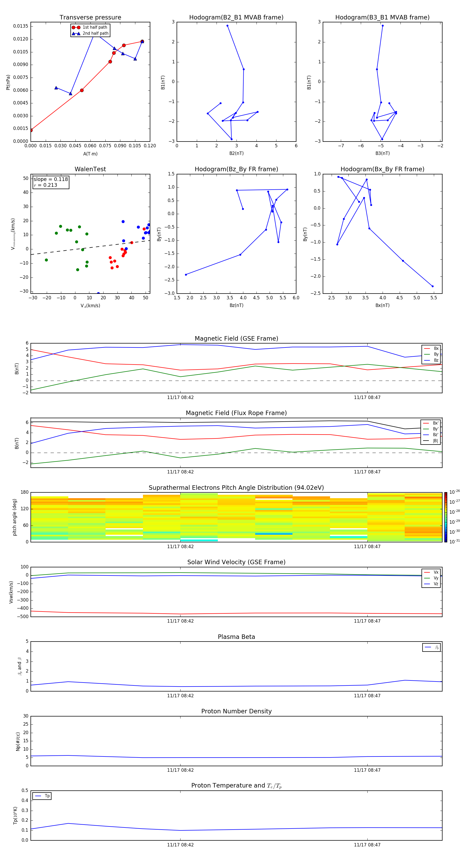Click the 'slope = 0.118' annotation
The height and width of the screenshot is (868, 473).
tap(51, 179)
